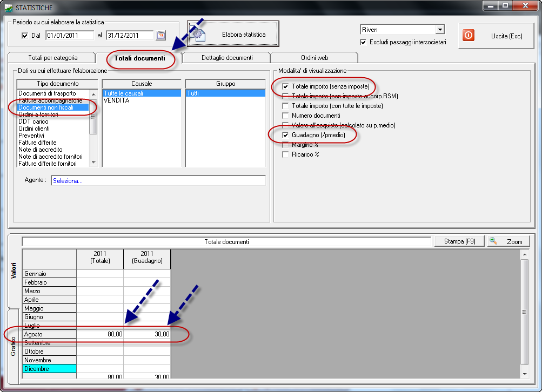Image resolution: width=542 pixels, height=392 pixels.
Task: Select Documenti non fiscali in list
Action: pyautogui.click(x=53, y=107)
